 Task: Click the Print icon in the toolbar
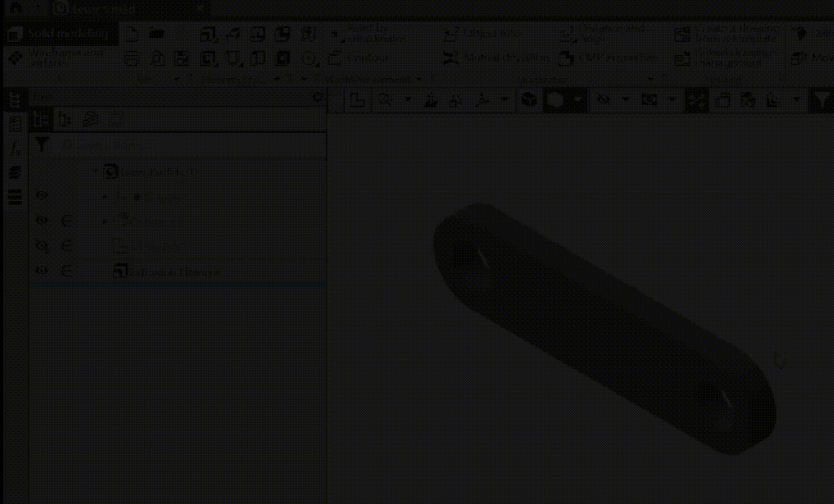(x=132, y=59)
